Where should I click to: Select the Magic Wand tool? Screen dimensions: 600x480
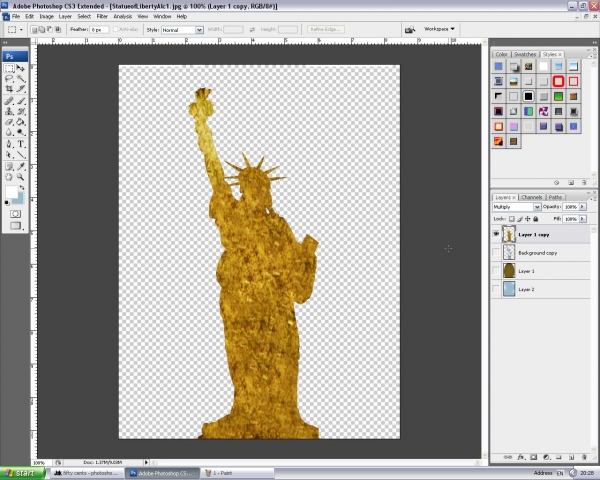[21, 79]
